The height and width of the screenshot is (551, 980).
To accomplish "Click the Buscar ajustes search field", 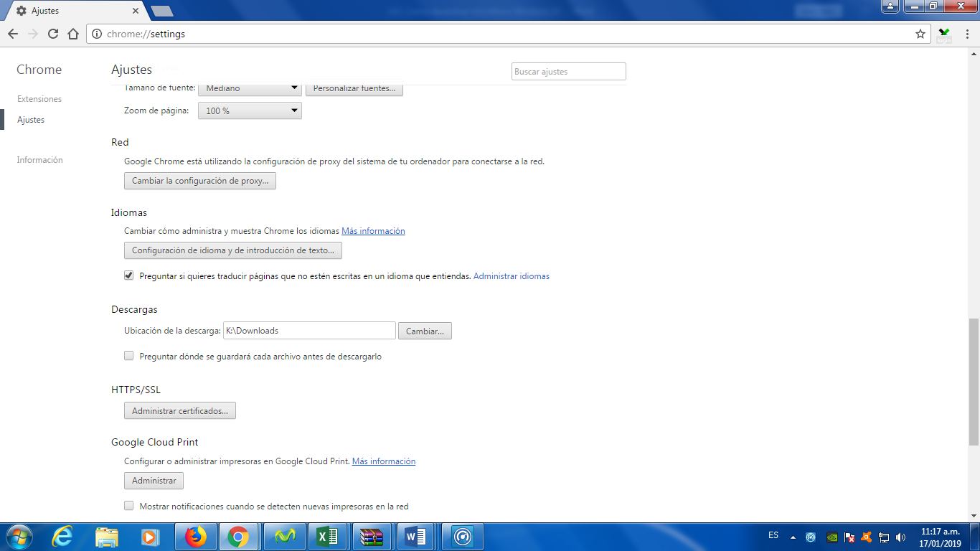I will 569,72.
